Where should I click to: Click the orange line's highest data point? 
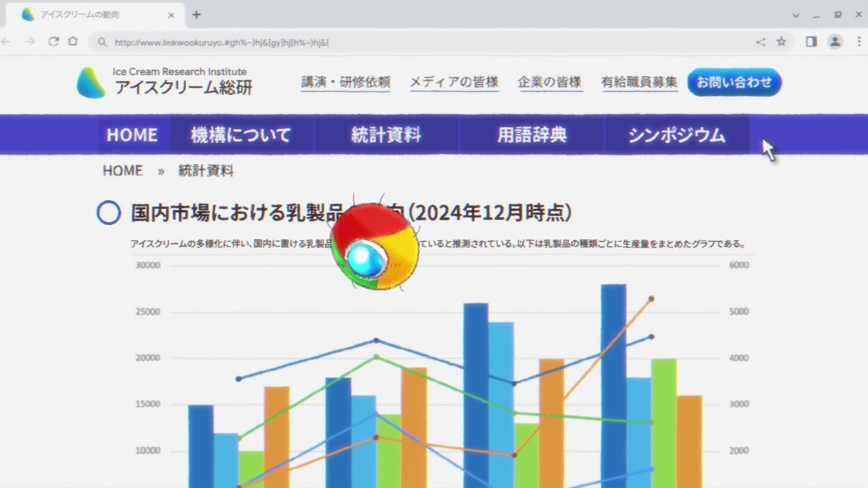[x=651, y=299]
